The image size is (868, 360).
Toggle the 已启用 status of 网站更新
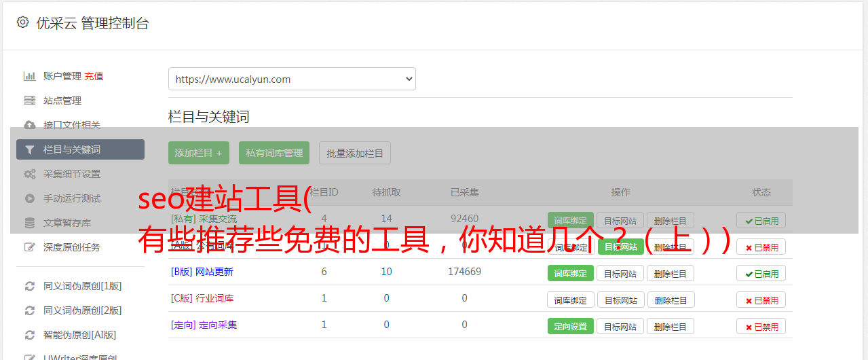pyautogui.click(x=761, y=273)
